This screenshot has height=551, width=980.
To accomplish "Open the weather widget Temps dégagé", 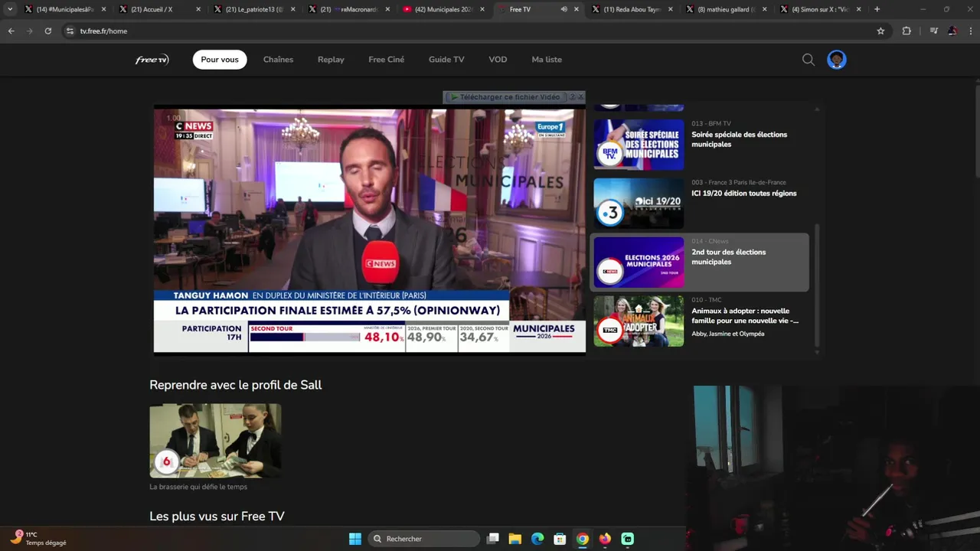I will point(38,538).
